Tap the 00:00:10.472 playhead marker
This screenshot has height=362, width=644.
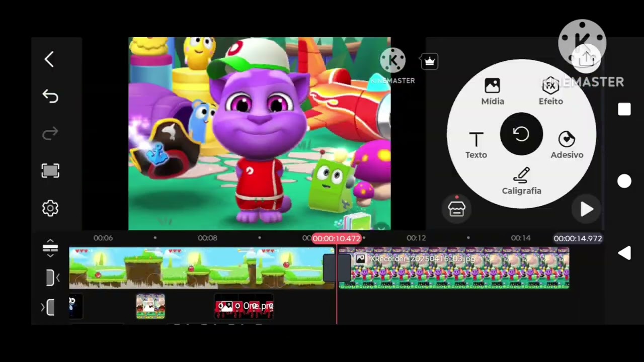tap(336, 238)
